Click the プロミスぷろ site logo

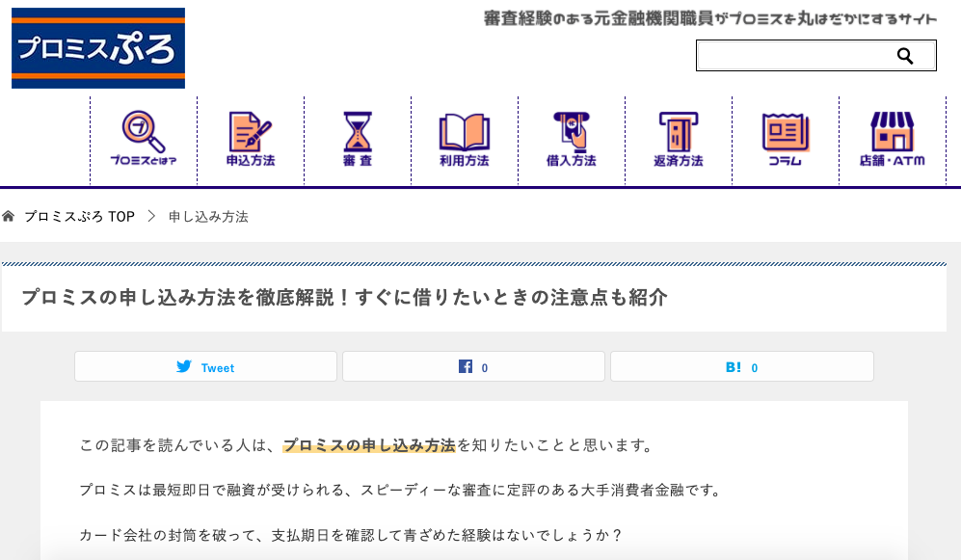(98, 48)
